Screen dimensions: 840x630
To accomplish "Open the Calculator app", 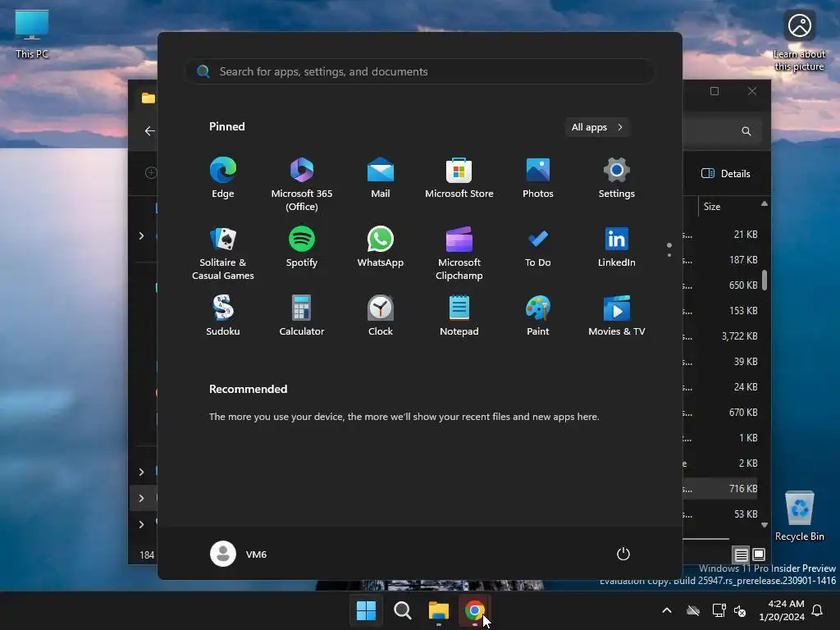I will coord(302,316).
